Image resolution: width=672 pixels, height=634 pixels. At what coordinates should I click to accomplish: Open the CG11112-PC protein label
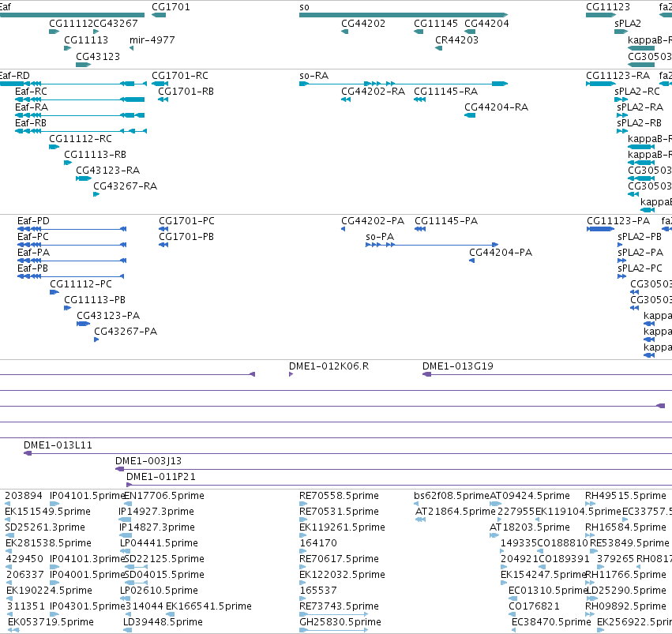point(81,284)
